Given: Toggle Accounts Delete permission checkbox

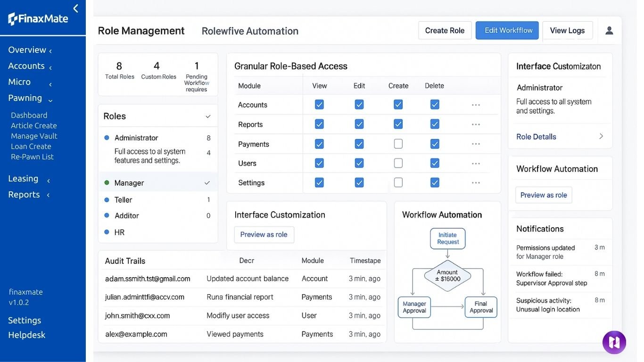Looking at the screenshot, I should pos(435,105).
